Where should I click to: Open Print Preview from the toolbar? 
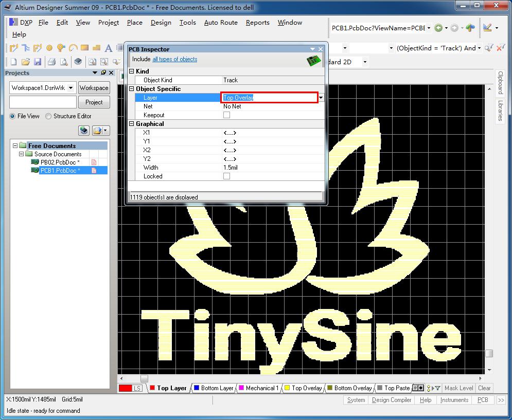[64, 62]
